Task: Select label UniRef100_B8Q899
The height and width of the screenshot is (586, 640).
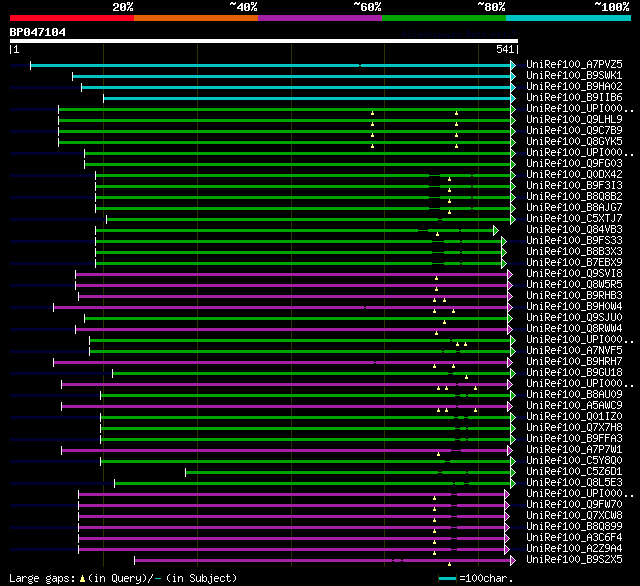Action: (x=574, y=527)
